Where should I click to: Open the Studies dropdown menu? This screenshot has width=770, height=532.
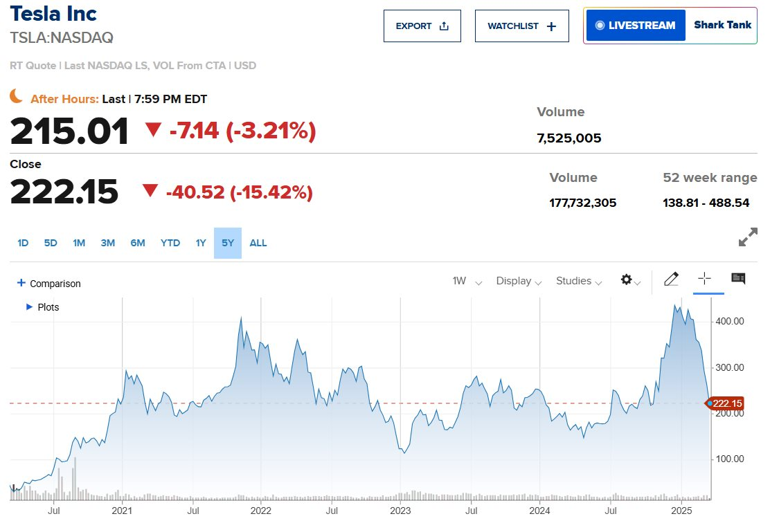(x=579, y=281)
